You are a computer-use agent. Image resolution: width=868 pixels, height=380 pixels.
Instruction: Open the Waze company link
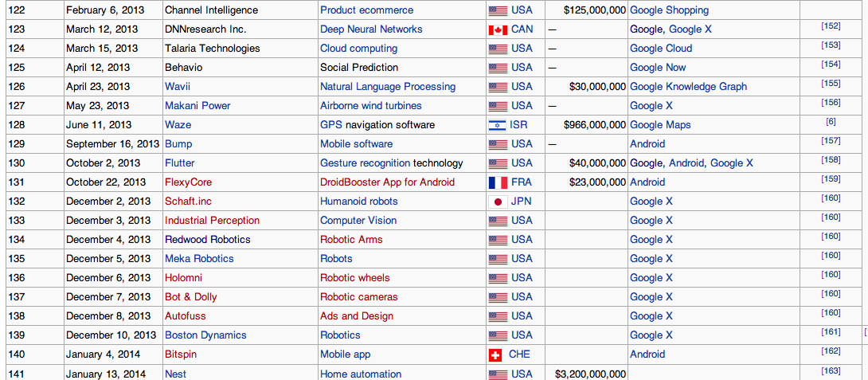[178, 124]
